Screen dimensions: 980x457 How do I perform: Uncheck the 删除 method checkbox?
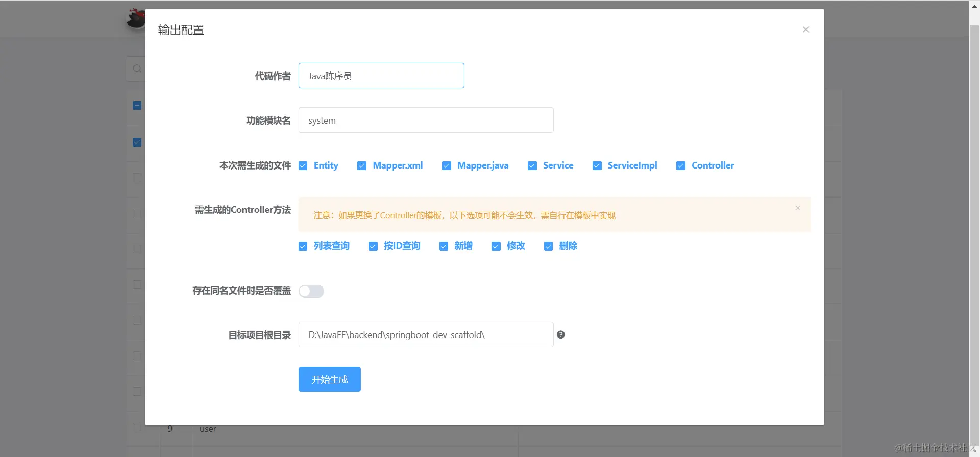tap(549, 246)
